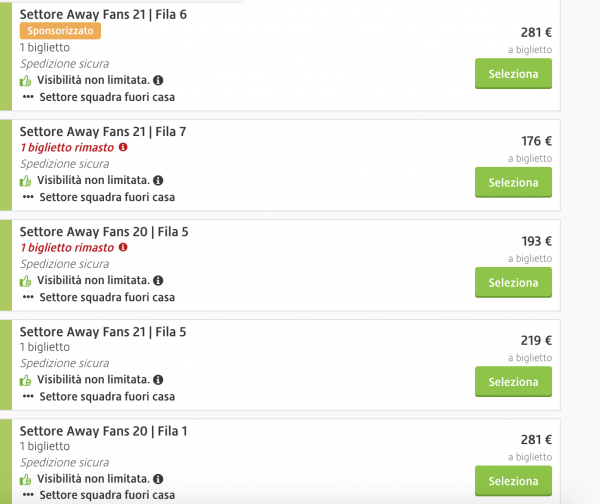
Task: Click info icon on Fila 1 listing visibility
Action: point(158,479)
